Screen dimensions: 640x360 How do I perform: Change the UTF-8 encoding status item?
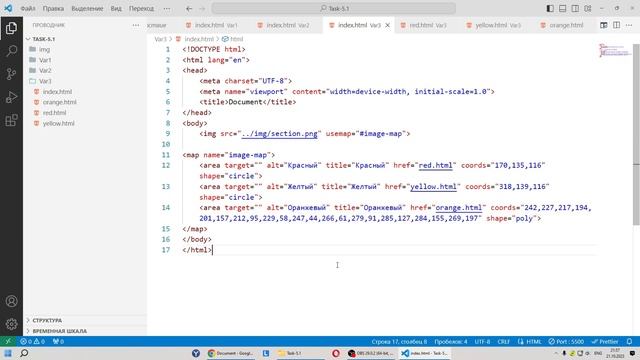482,342
